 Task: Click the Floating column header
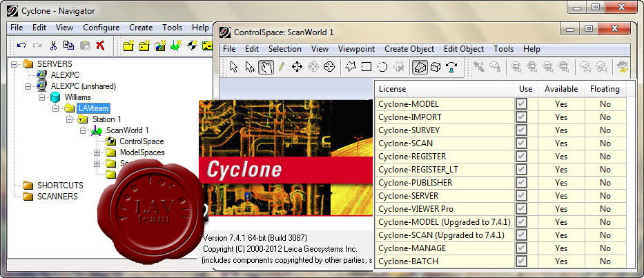click(x=605, y=89)
